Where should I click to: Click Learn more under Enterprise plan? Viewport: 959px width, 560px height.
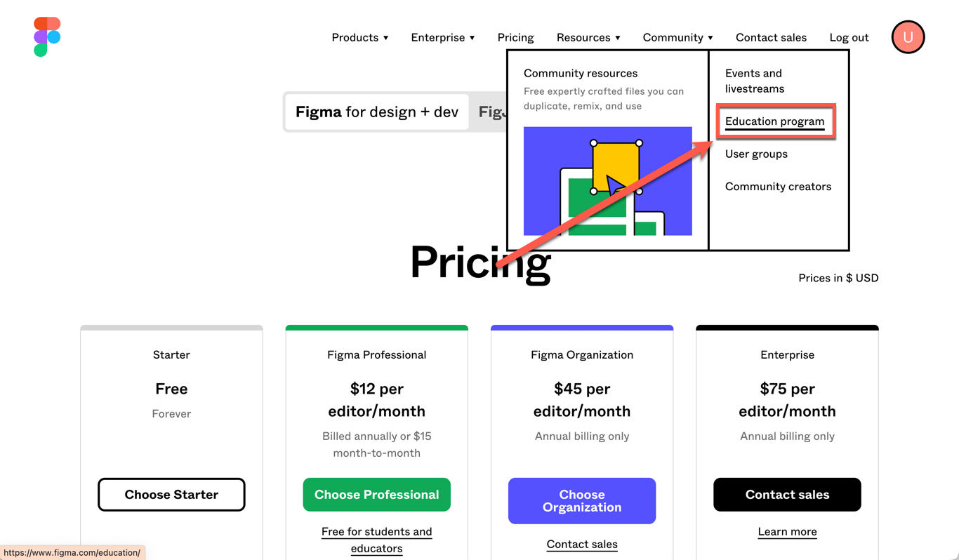click(787, 532)
